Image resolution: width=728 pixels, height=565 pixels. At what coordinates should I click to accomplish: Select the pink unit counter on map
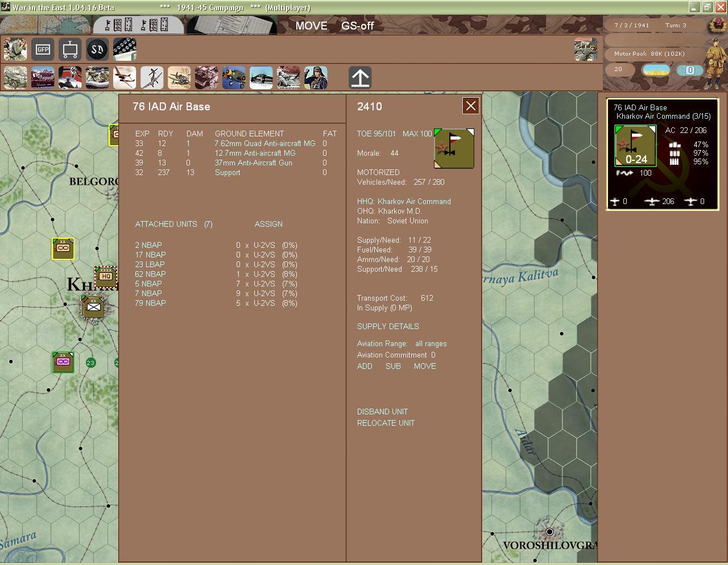[63, 362]
